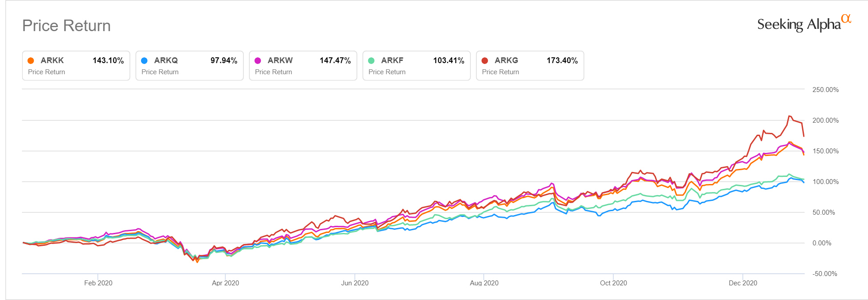Click the 150.00% y-axis label
This screenshot has width=868, height=300.
825,151
